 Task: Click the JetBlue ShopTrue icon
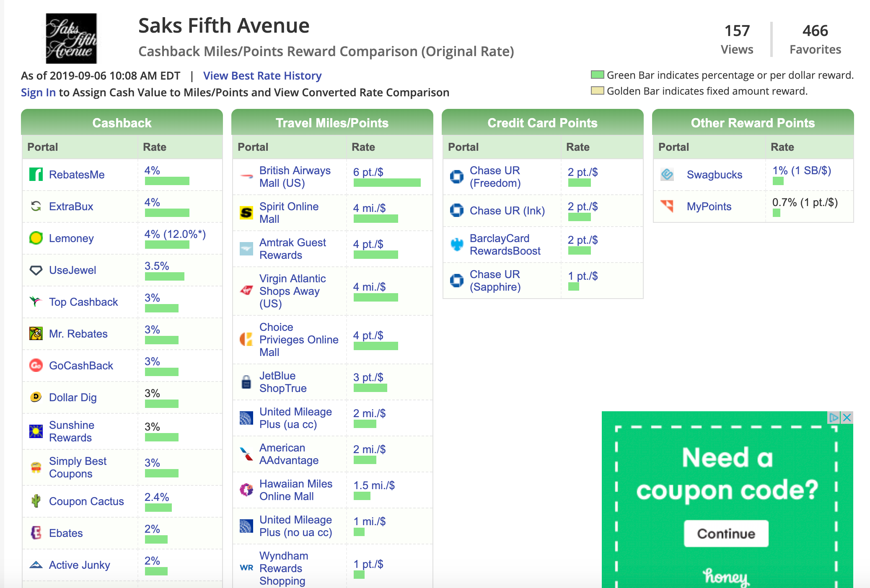pyautogui.click(x=246, y=382)
